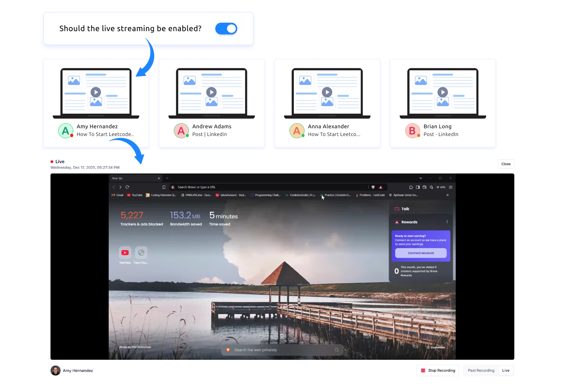This screenshot has height=392, width=562.
Task: Disable the live streaming toggle
Action: (x=226, y=28)
